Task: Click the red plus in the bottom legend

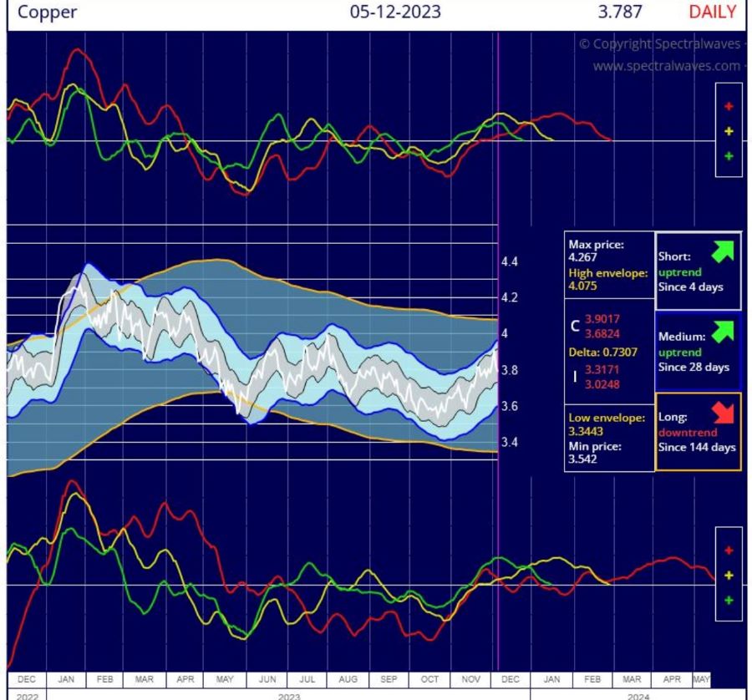Action: [x=729, y=550]
